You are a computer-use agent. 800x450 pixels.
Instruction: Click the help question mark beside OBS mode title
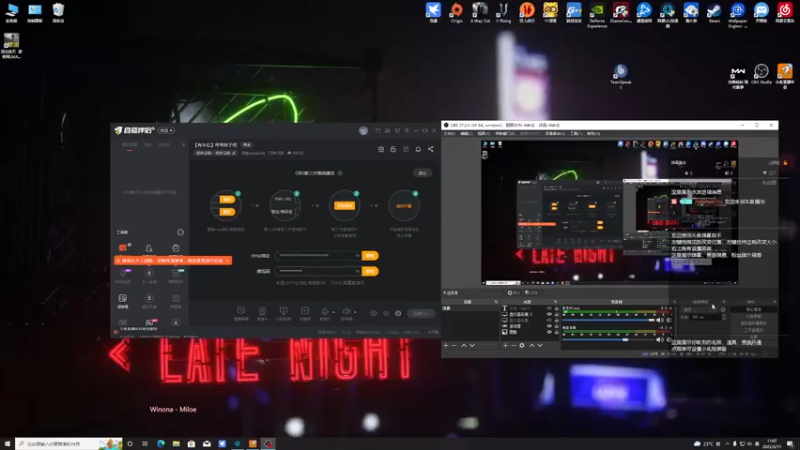(340, 173)
